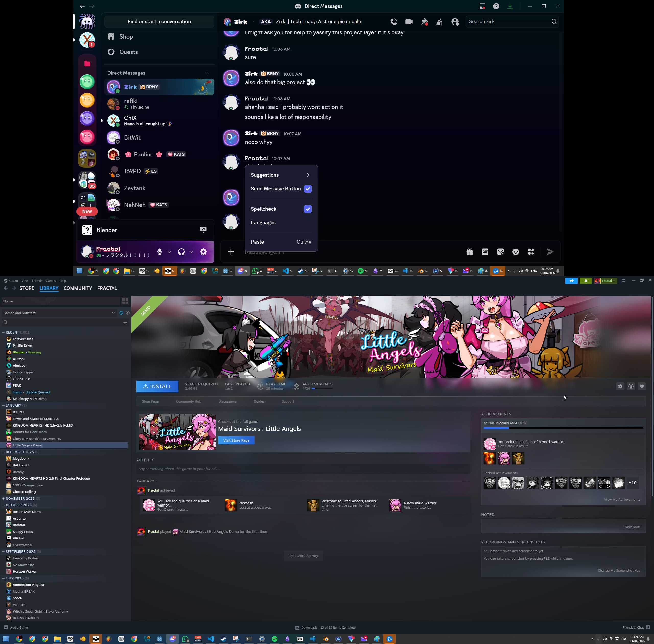This screenshot has width=654, height=644.
Task: Mute the Discord microphone
Action: pos(160,252)
